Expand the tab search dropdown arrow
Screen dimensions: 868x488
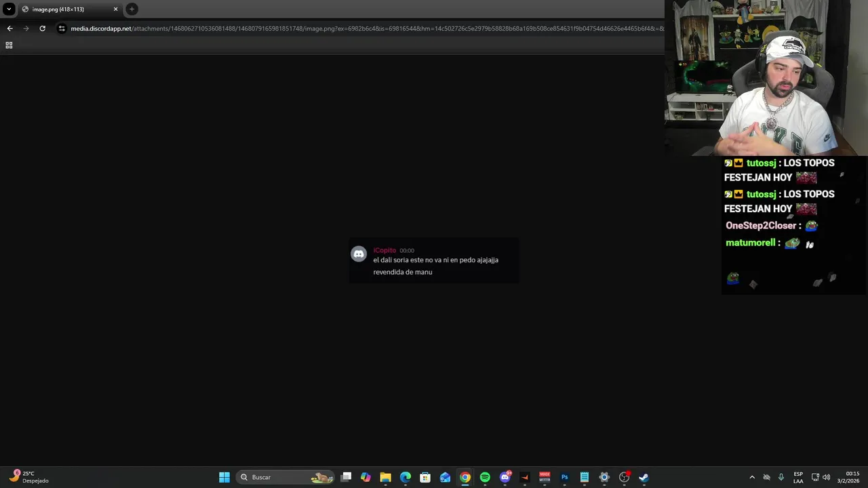[9, 9]
